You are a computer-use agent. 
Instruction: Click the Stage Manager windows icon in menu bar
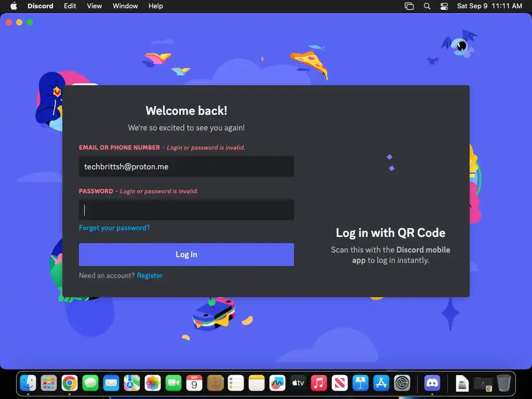pos(409,6)
